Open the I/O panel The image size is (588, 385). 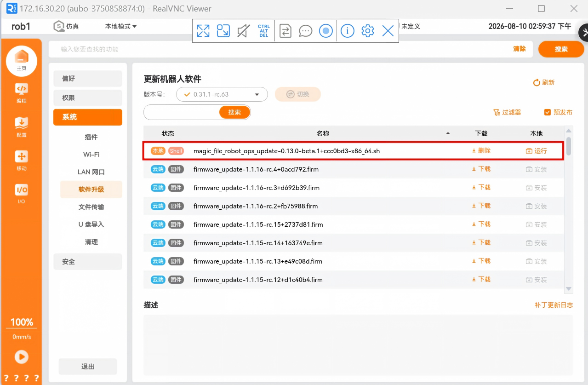click(x=21, y=194)
